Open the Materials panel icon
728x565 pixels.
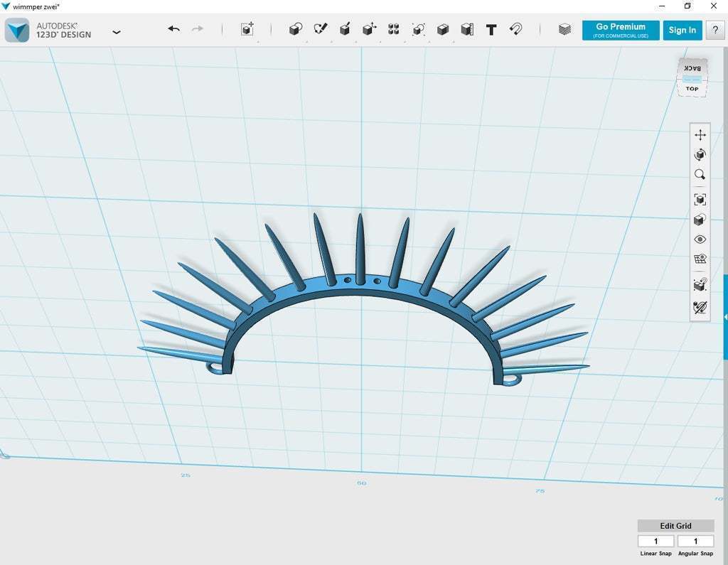point(564,29)
